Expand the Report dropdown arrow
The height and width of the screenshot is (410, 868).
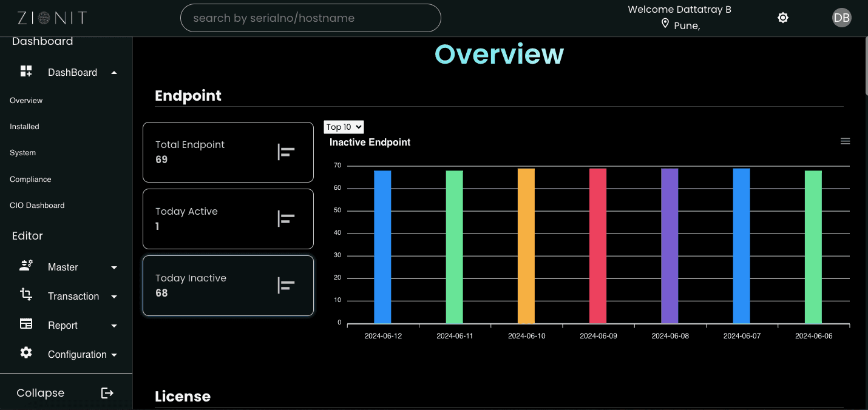(114, 326)
